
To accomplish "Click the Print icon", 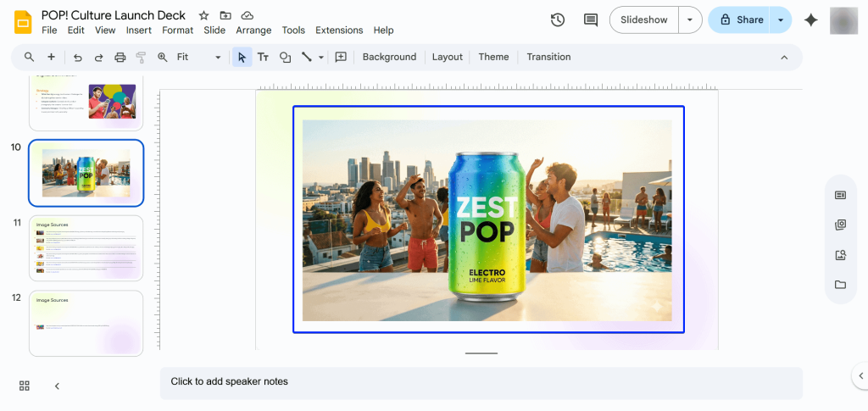I will (x=120, y=58).
